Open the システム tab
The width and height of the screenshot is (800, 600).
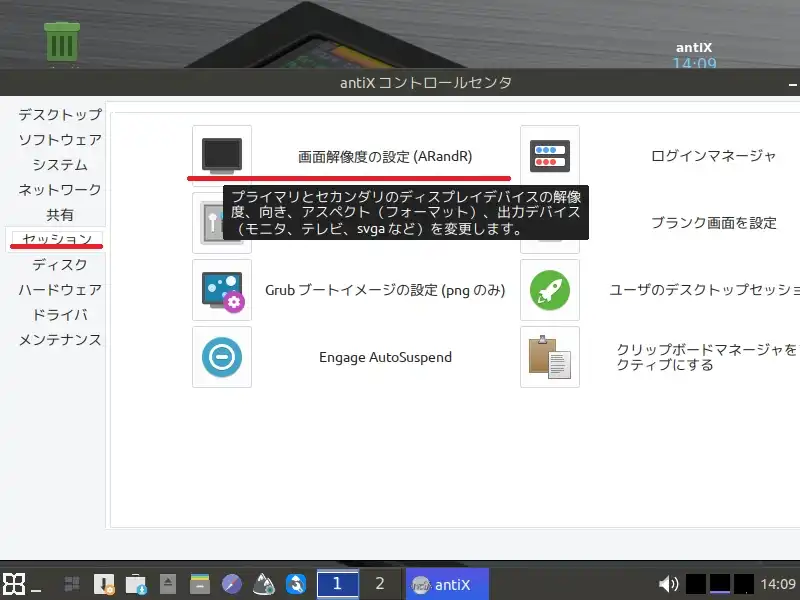[59, 165]
